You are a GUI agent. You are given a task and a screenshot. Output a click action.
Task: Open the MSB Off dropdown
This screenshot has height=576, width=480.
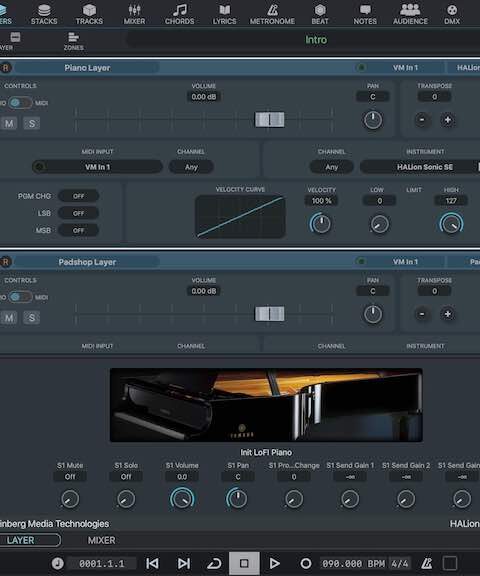tap(78, 231)
